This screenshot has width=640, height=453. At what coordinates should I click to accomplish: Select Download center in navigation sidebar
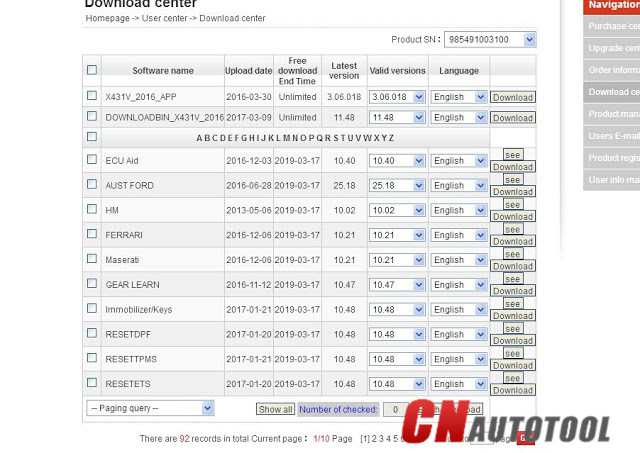[611, 92]
